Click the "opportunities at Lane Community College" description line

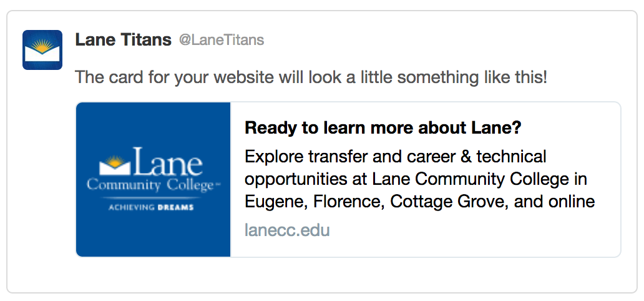coord(416,179)
